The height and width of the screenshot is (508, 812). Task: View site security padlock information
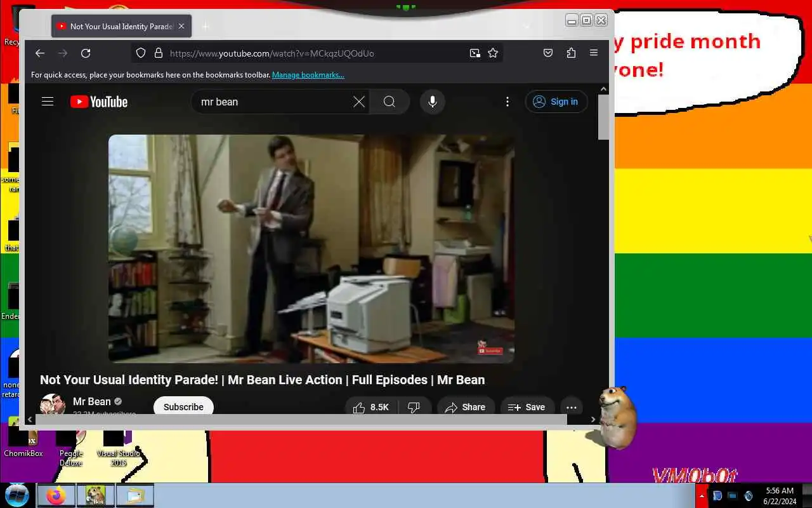click(x=159, y=53)
